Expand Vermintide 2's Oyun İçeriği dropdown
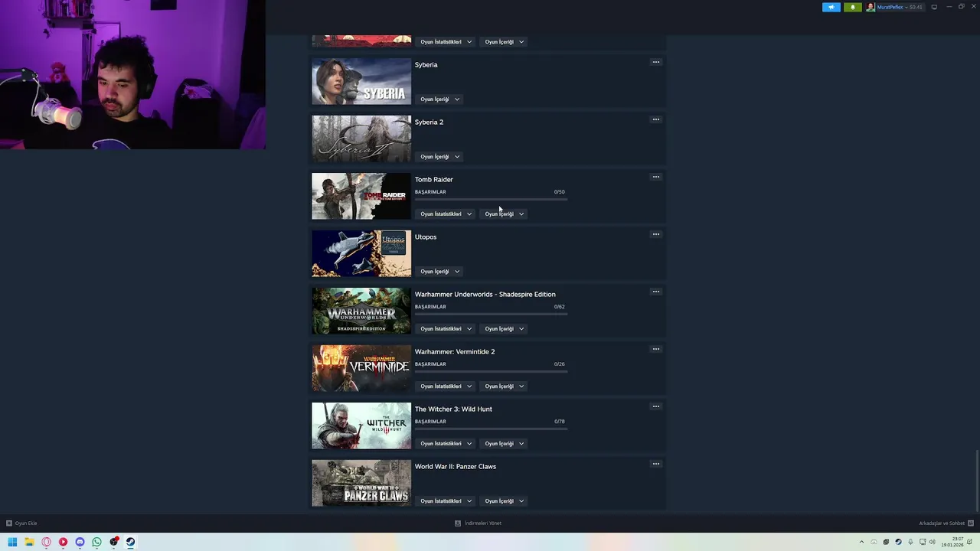Viewport: 980px width, 551px height. click(504, 386)
